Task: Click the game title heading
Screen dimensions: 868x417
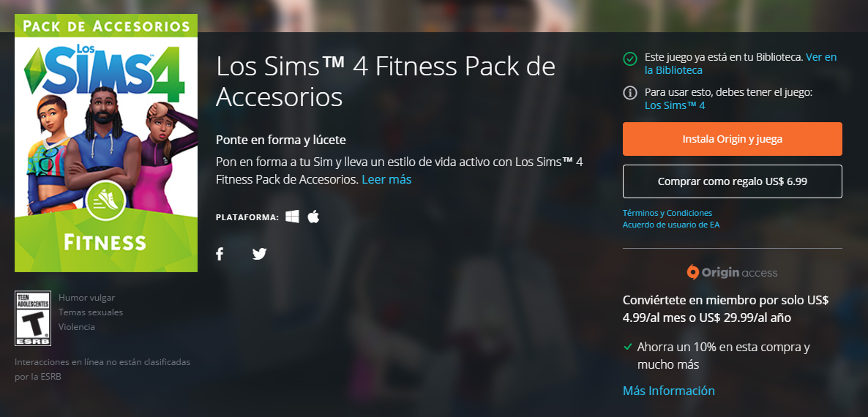Action: (x=386, y=81)
